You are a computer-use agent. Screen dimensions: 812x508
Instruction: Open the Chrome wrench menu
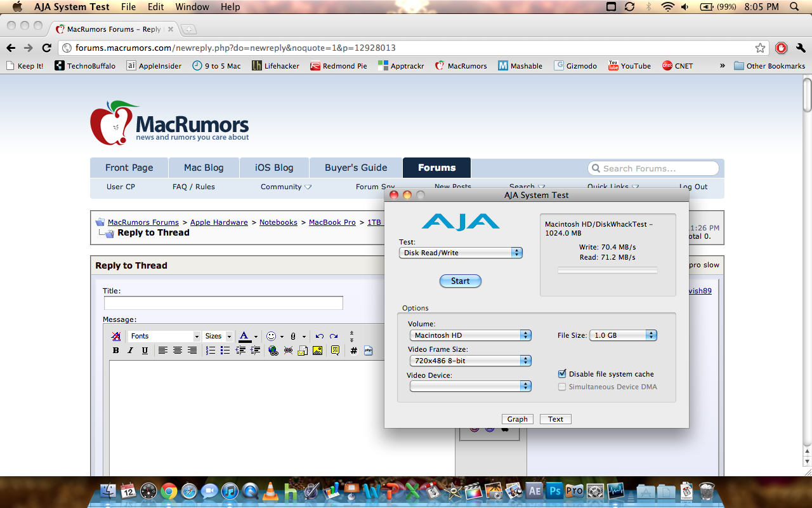tap(801, 48)
